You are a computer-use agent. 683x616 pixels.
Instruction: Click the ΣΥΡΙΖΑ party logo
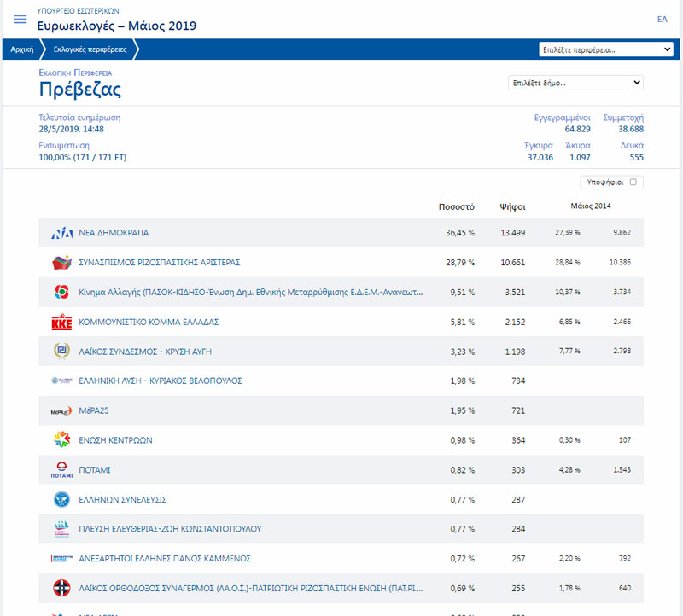(61, 262)
